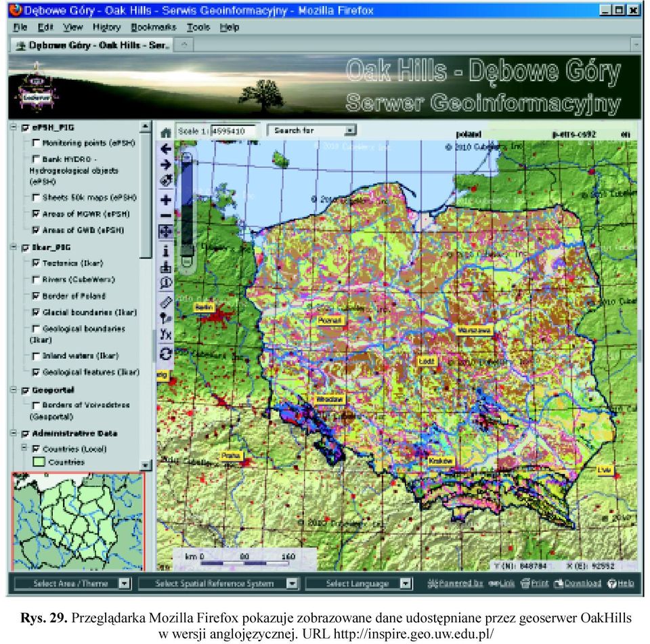Click the Firefox logo in the title bar

(15, 10)
